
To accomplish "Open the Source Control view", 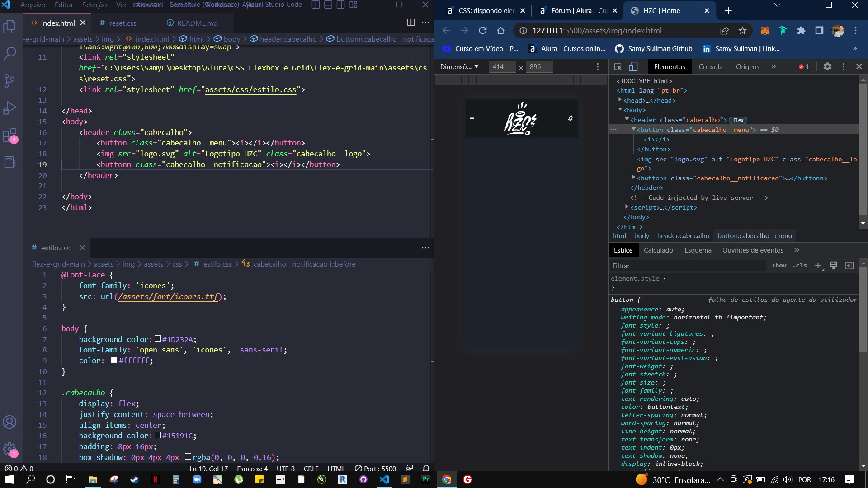I will coord(9,80).
